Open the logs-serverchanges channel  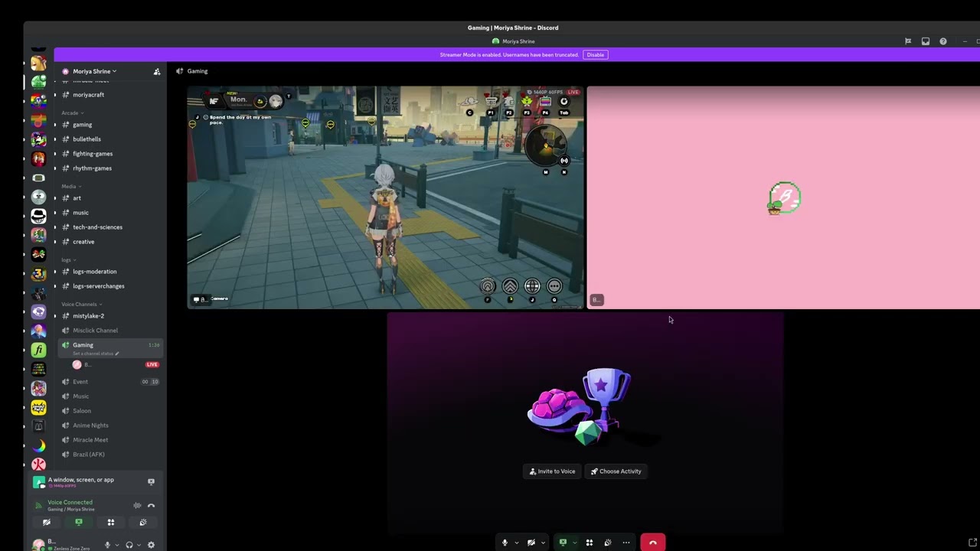[98, 286]
